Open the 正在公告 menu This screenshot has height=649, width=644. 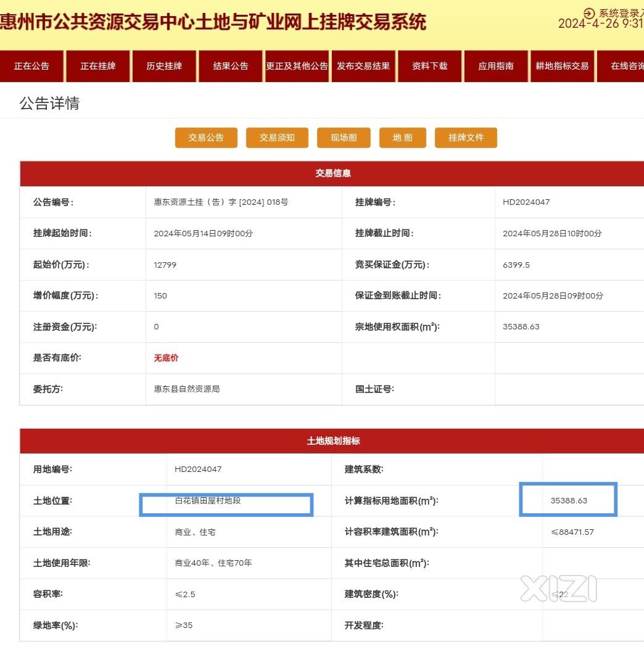pos(32,66)
